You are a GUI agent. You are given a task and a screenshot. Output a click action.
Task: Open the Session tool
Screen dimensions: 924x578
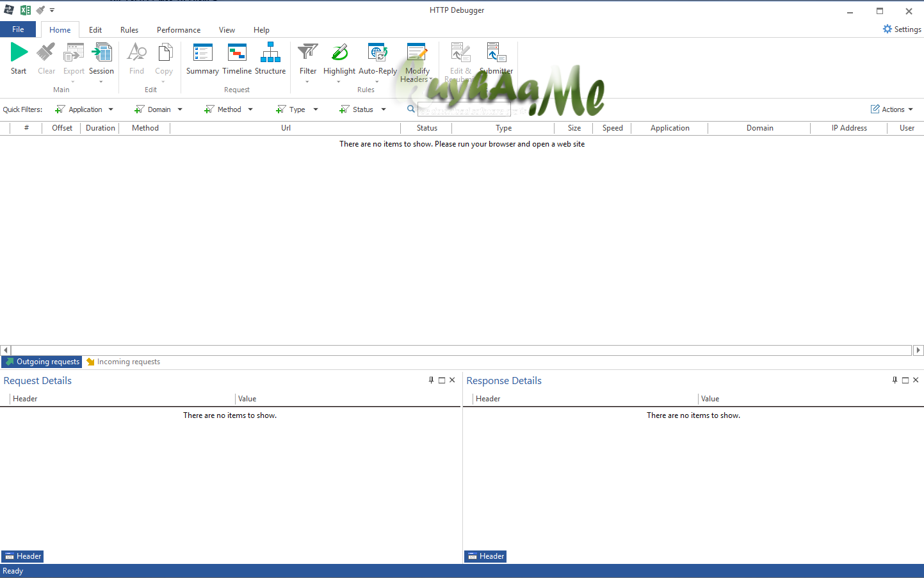click(101, 61)
